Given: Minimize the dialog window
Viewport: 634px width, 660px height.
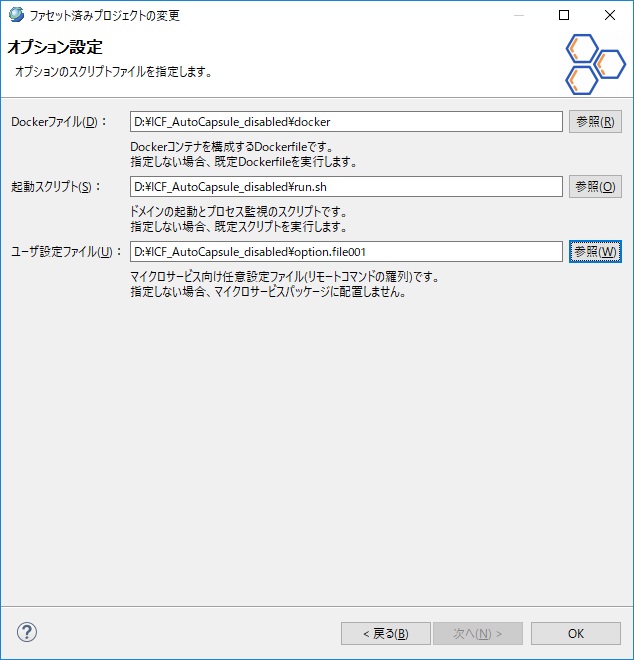Looking at the screenshot, I should (x=517, y=16).
